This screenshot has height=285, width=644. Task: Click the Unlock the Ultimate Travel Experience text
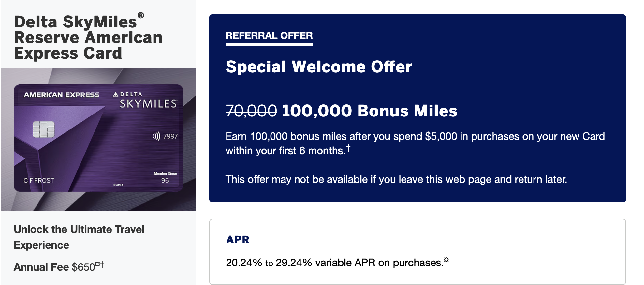click(79, 237)
